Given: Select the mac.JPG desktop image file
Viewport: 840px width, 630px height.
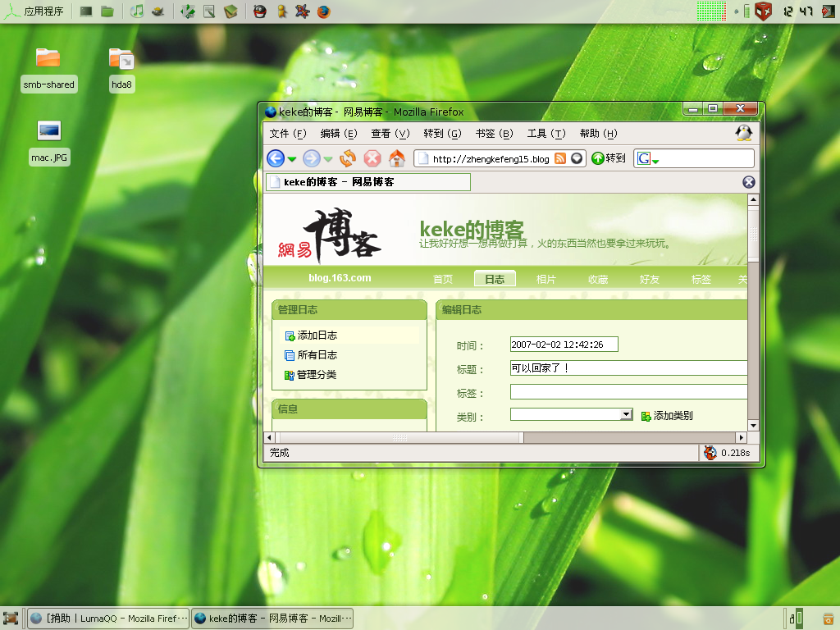Looking at the screenshot, I should coord(49,143).
